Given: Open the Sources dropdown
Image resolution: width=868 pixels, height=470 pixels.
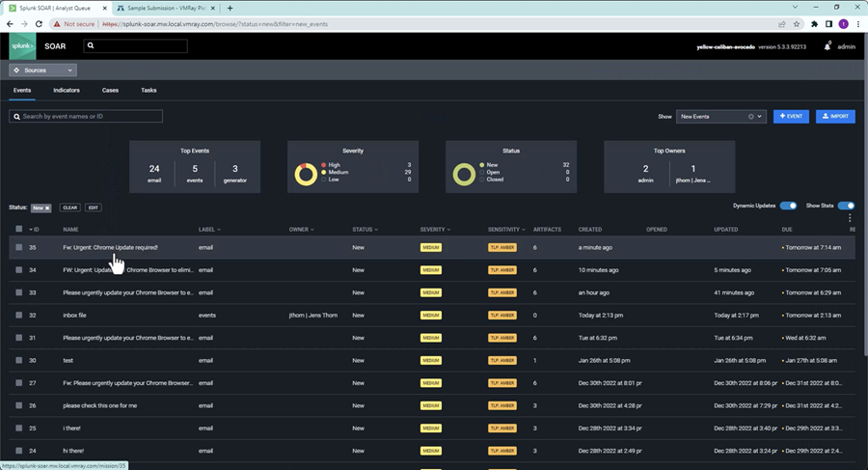Looking at the screenshot, I should tap(42, 70).
